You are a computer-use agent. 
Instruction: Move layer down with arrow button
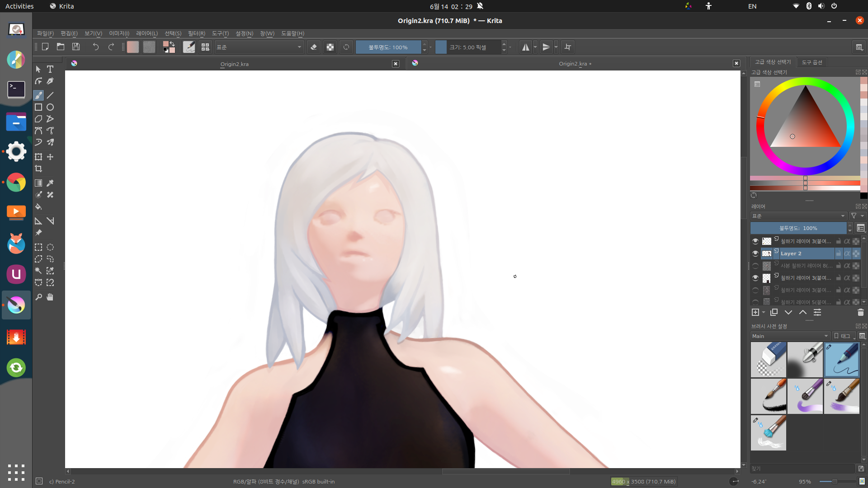tap(788, 312)
